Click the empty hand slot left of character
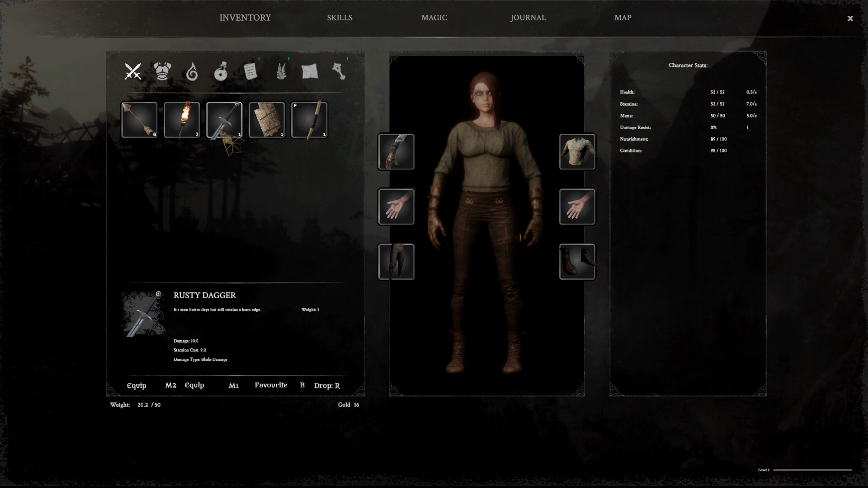The height and width of the screenshot is (488, 868). tap(396, 207)
